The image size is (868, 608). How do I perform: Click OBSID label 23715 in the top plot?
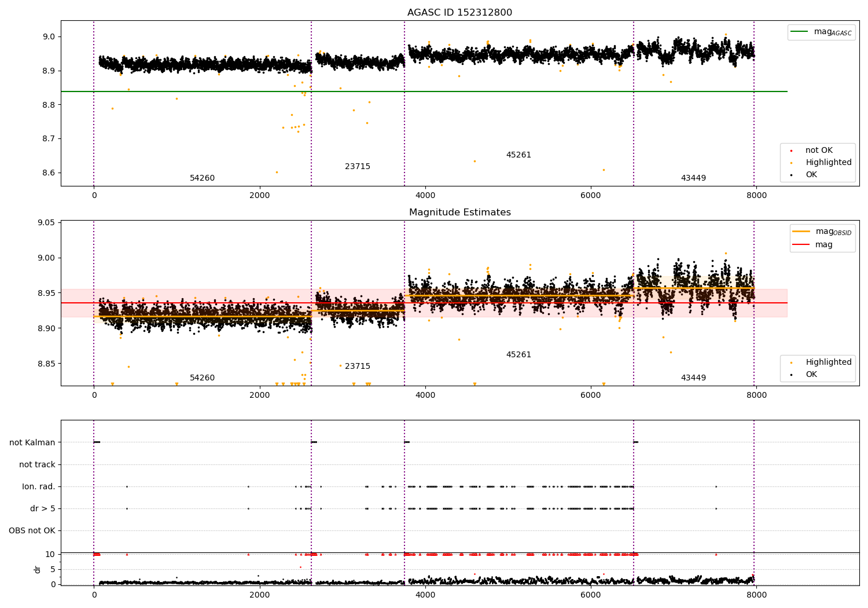point(358,167)
